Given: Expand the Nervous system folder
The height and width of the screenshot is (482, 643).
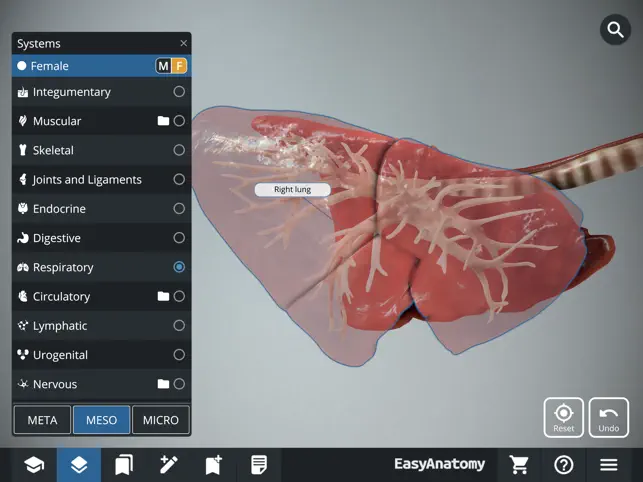Looking at the screenshot, I should pos(163,384).
